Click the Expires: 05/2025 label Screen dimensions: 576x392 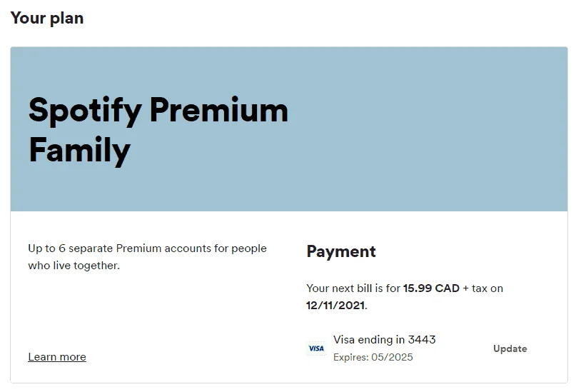[x=373, y=357]
